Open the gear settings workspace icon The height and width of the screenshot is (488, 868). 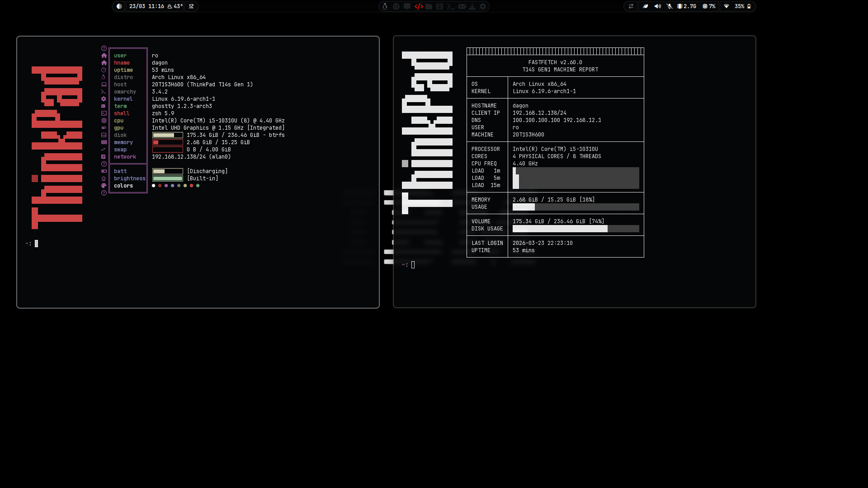click(483, 6)
